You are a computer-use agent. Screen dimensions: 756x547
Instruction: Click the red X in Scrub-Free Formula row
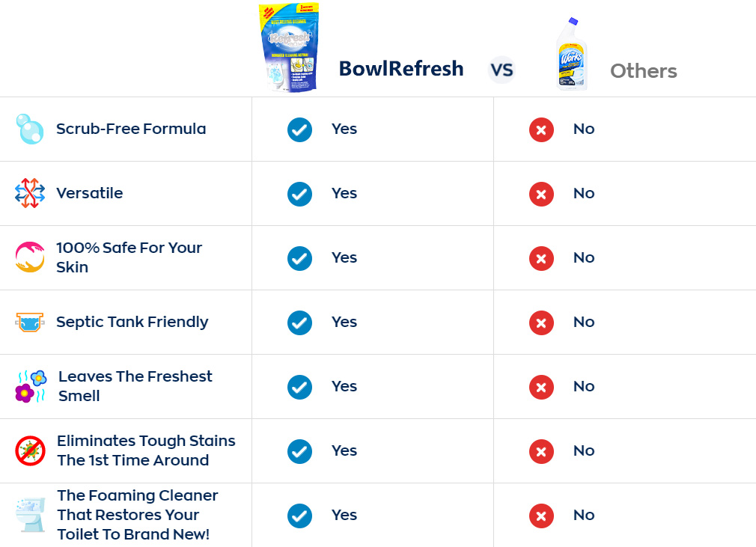click(x=541, y=129)
